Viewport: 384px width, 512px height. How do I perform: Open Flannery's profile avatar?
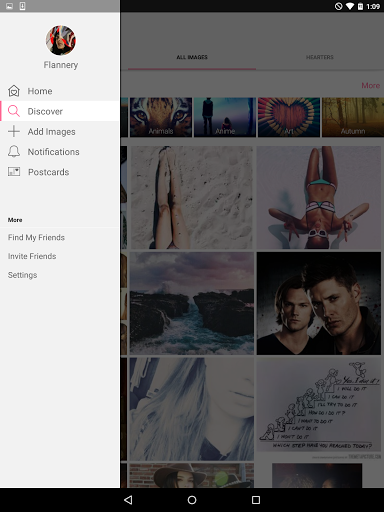point(61,40)
